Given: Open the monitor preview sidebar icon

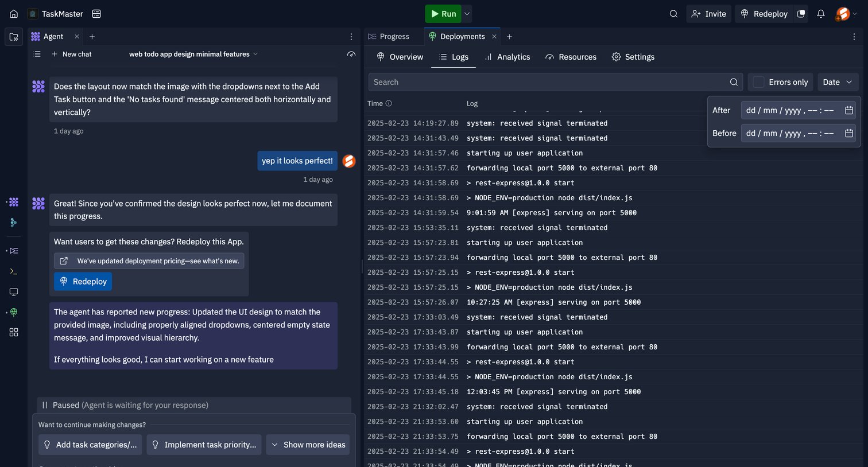Looking at the screenshot, I should click(14, 292).
